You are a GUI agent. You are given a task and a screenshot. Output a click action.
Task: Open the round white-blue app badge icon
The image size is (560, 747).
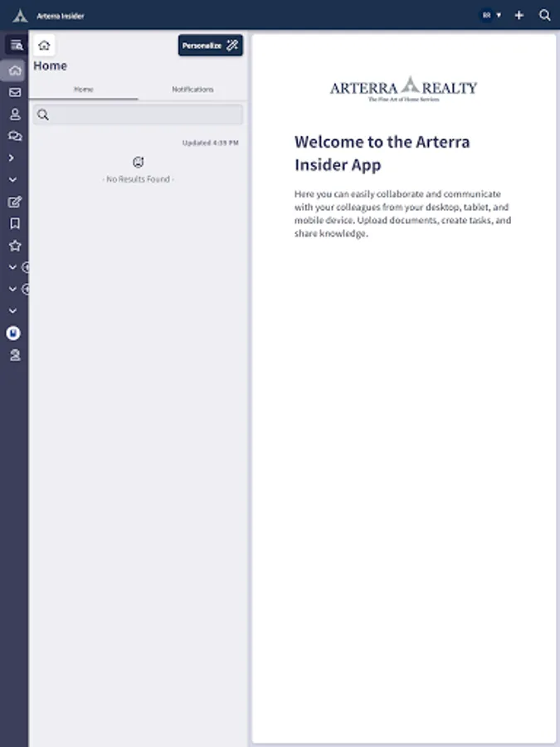[x=13, y=333]
